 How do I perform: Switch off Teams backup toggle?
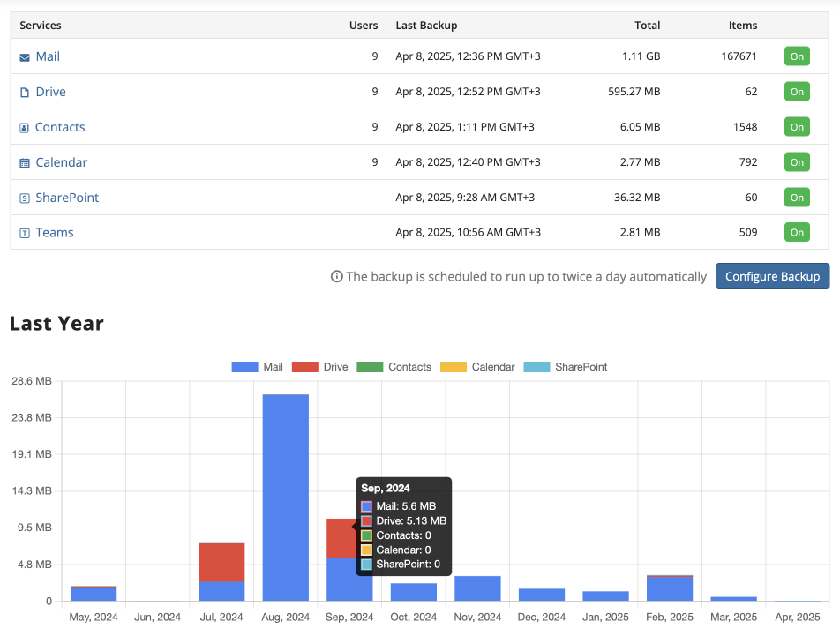796,232
